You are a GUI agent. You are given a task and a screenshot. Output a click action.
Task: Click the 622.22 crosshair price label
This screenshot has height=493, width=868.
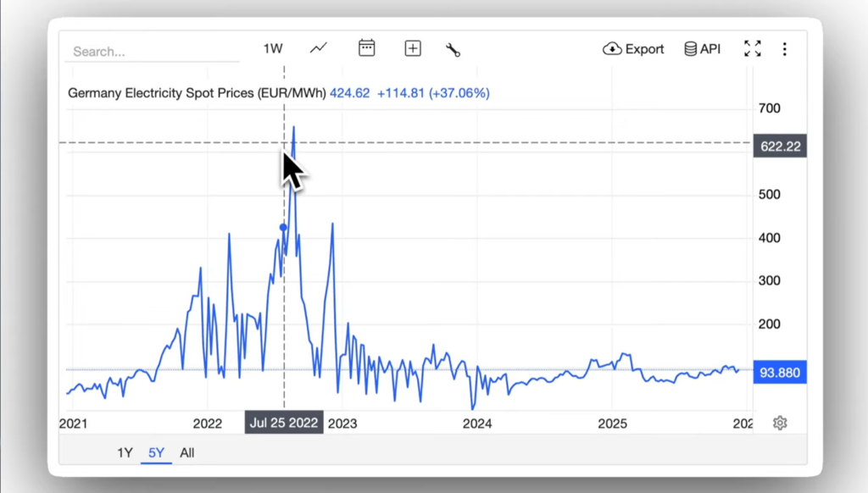pyautogui.click(x=779, y=147)
